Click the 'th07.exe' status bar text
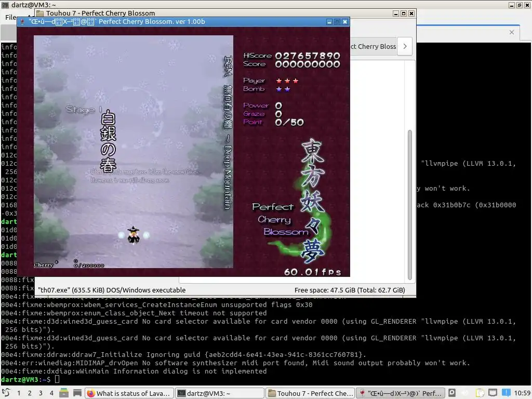The width and height of the screenshot is (532, 399). pos(112,290)
